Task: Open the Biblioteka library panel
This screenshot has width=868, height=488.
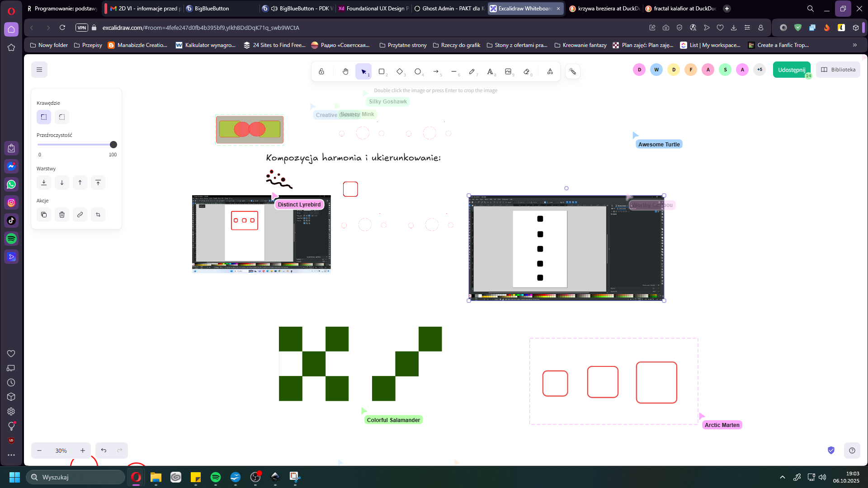Action: [x=838, y=70]
